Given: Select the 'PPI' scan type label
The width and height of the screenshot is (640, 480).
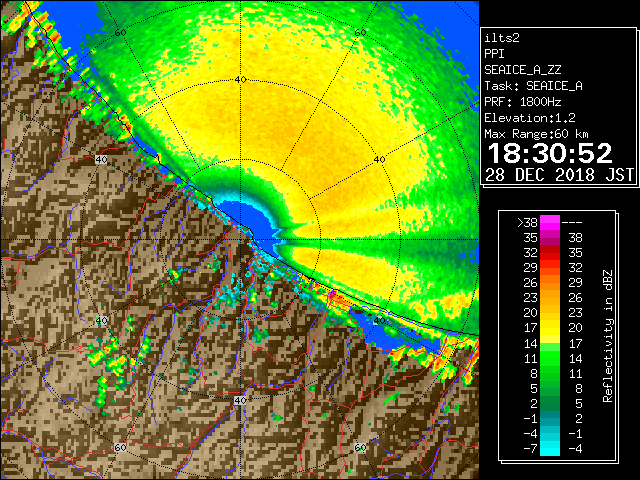Looking at the screenshot, I should tap(494, 54).
